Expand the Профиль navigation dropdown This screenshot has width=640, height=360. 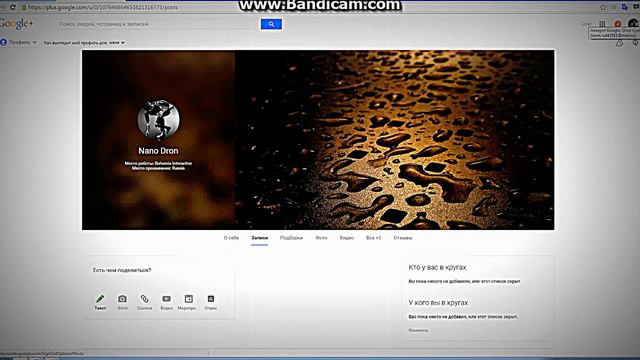[x=19, y=42]
